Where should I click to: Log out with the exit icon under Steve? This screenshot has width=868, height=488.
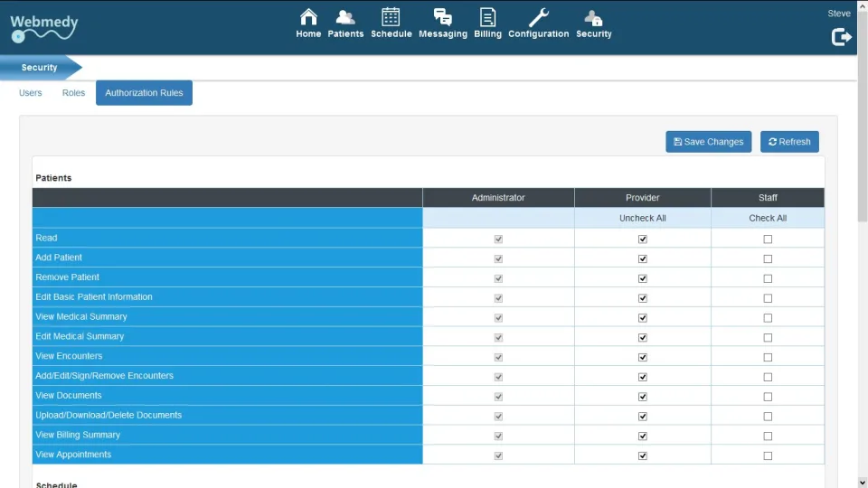click(x=841, y=37)
